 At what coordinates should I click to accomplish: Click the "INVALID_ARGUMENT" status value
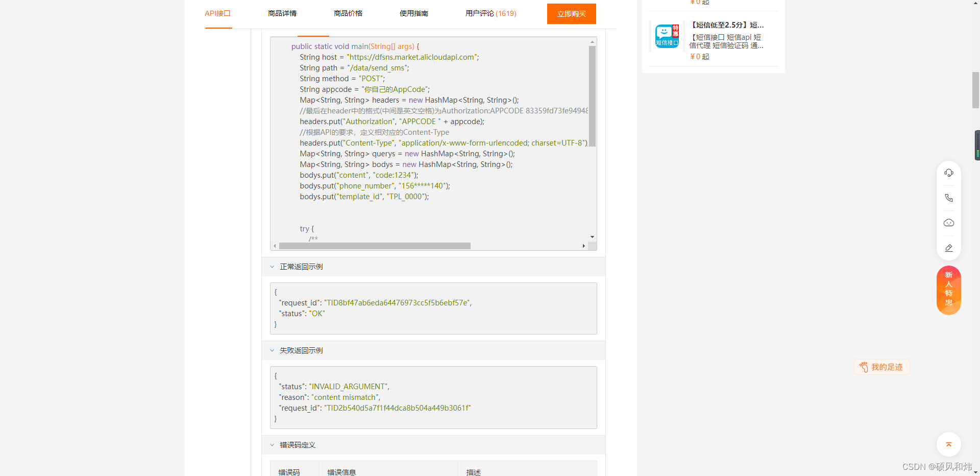(x=348, y=387)
